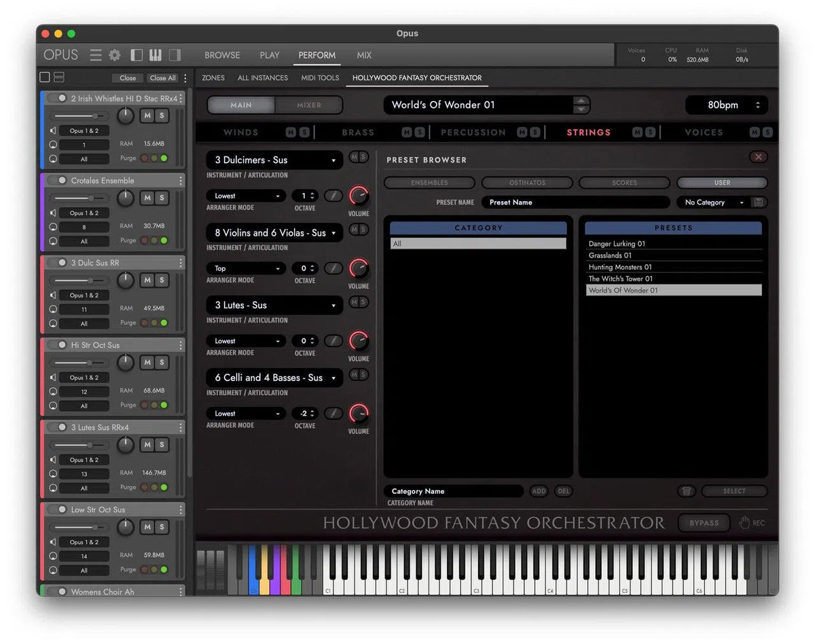Mute the 3 Dulcimers - Sus instrument
This screenshot has height=644, width=815.
click(354, 157)
